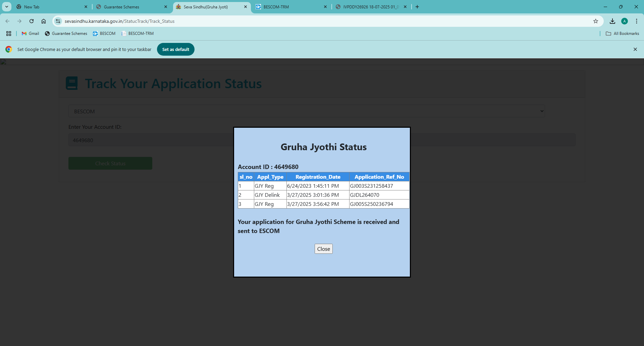Open the Guarantee Schemes bookmark
Screen dimensions: 644x346
66,34
